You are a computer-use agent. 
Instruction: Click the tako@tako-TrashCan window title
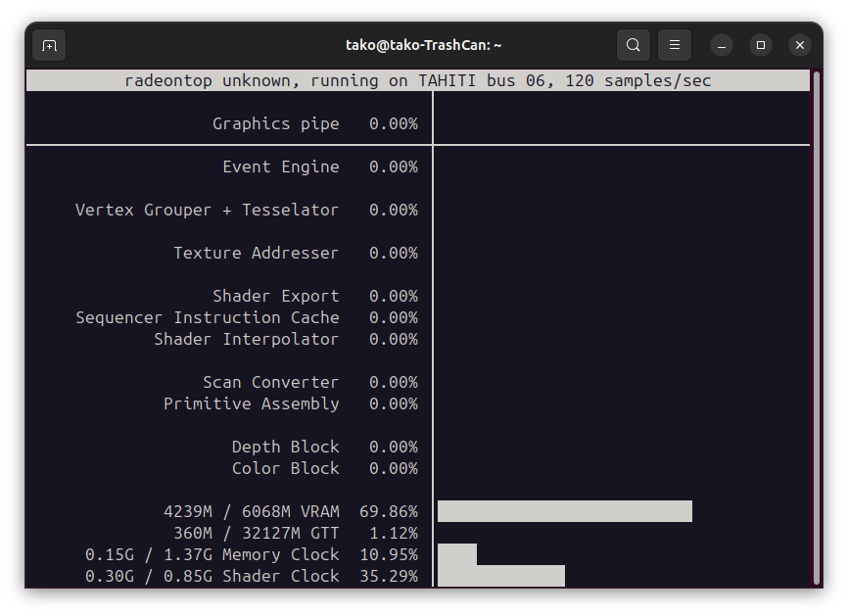click(424, 45)
